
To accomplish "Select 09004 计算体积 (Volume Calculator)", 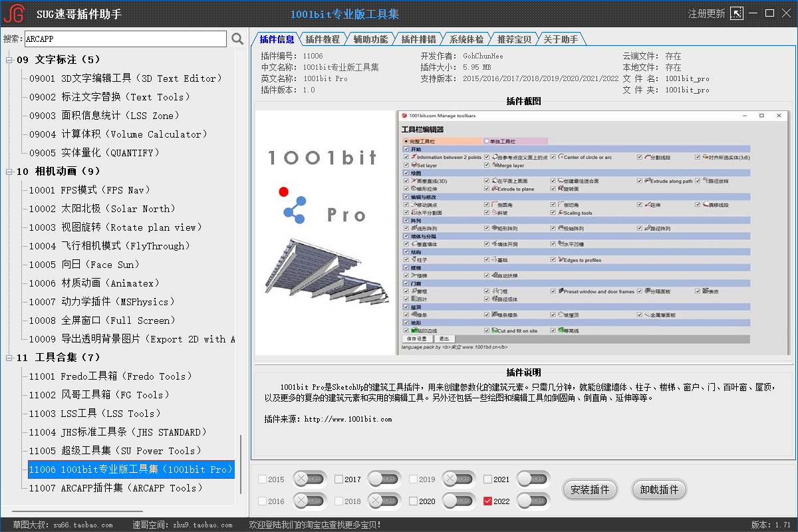I will 118,134.
